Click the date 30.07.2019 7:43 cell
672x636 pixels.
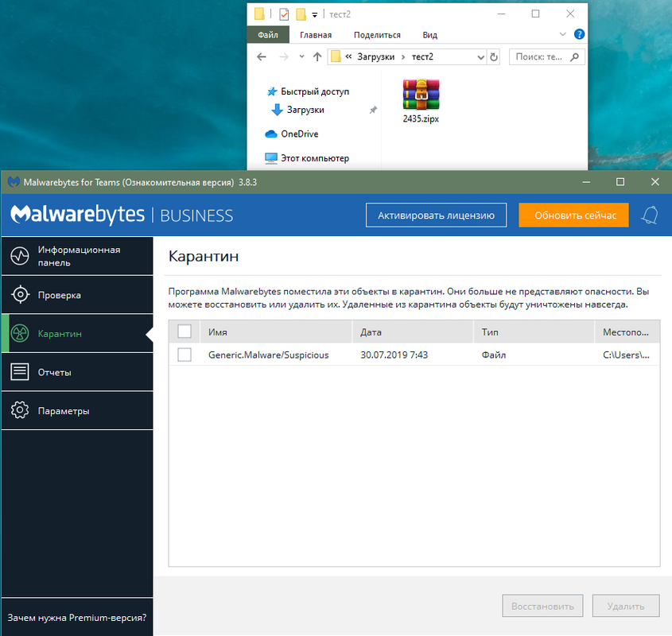(394, 355)
